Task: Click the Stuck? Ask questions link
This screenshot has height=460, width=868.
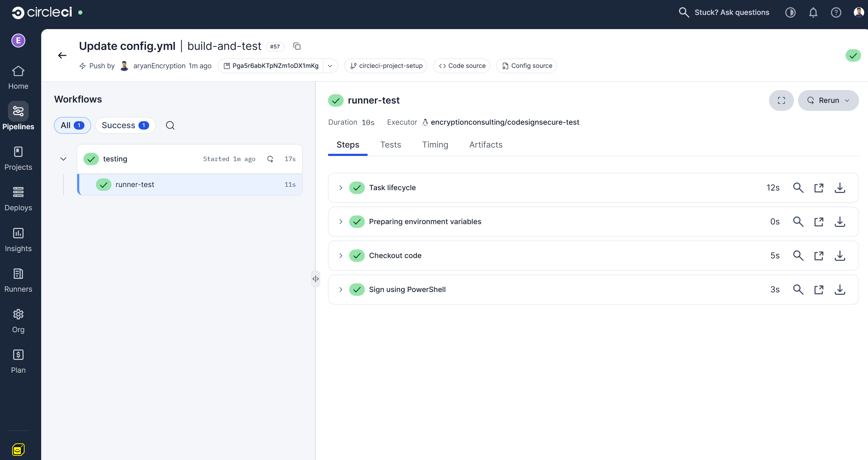Action: [732, 12]
